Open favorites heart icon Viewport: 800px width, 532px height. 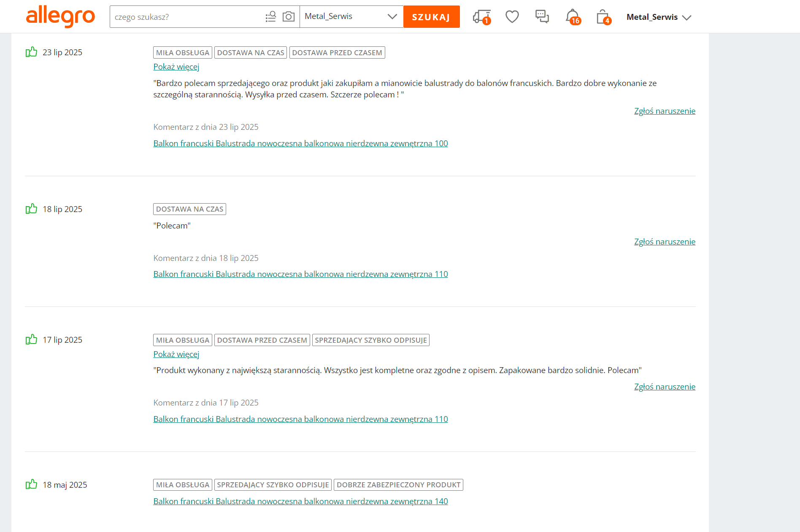click(x=512, y=17)
